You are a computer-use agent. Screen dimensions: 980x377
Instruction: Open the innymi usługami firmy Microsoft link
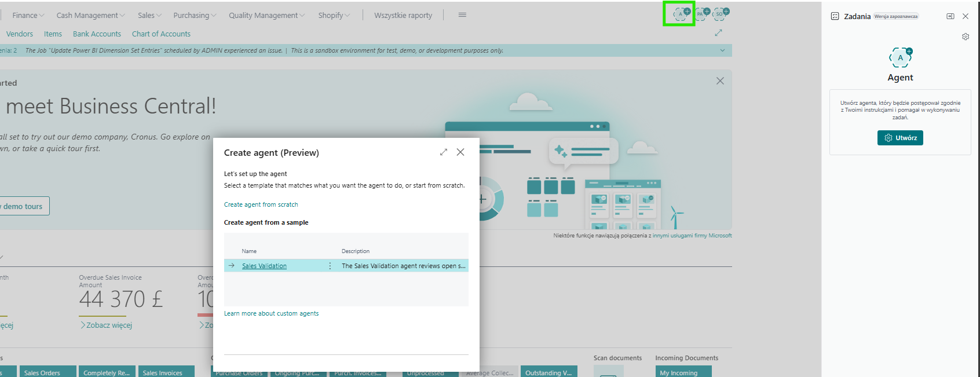(692, 236)
